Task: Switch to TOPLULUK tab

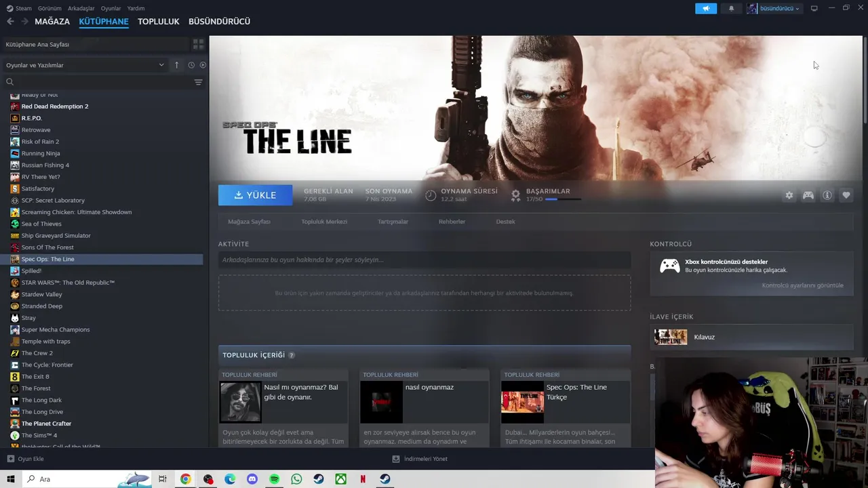Action: 159,22
